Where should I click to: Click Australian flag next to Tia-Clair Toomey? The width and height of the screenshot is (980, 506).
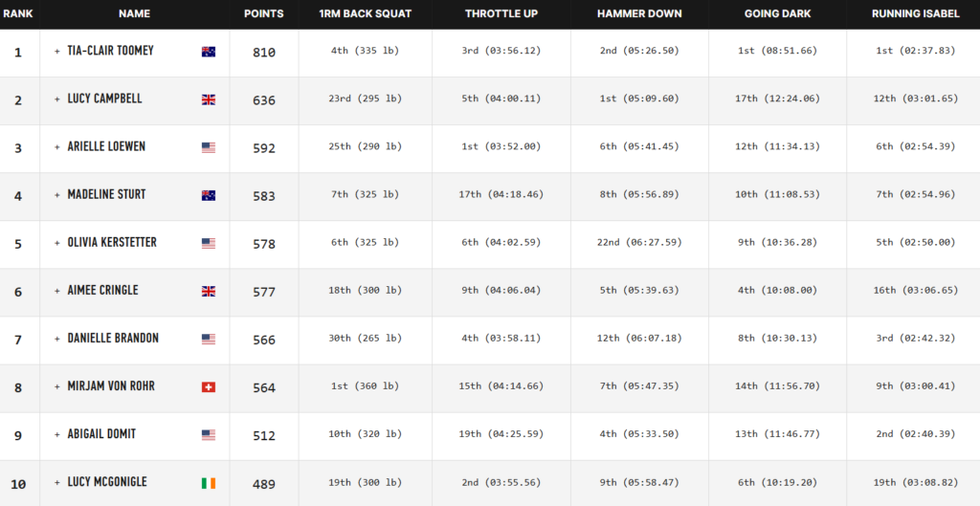point(208,52)
